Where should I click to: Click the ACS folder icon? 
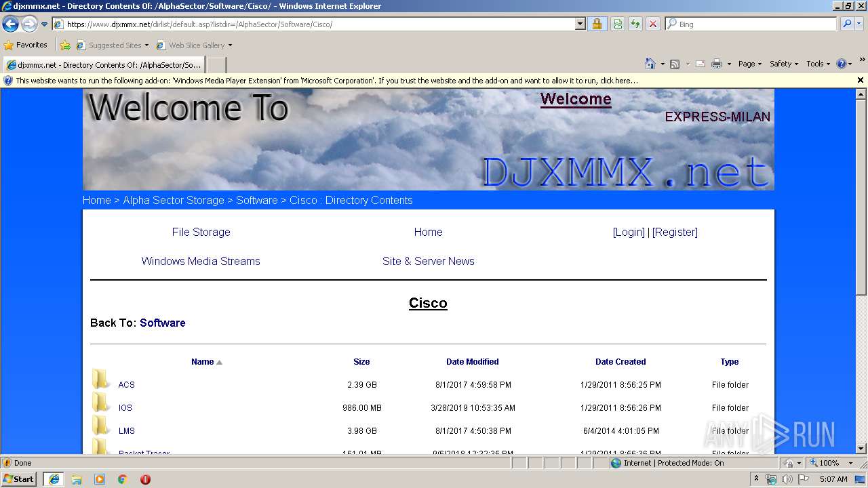pyautogui.click(x=101, y=380)
